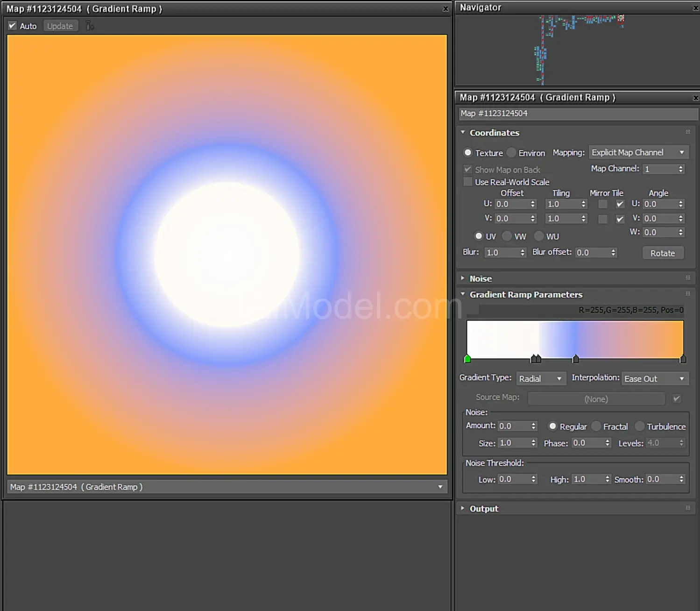Open the Gradient Type dropdown set to Radial
This screenshot has height=611, width=700.
[x=541, y=378]
